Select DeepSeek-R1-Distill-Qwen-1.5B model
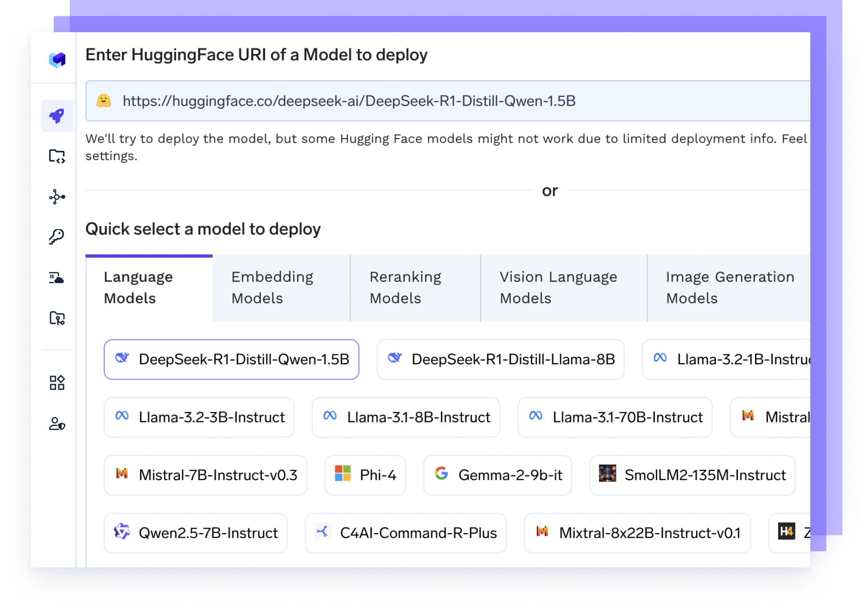Screen dimensions: 868x611 pyautogui.click(x=231, y=359)
